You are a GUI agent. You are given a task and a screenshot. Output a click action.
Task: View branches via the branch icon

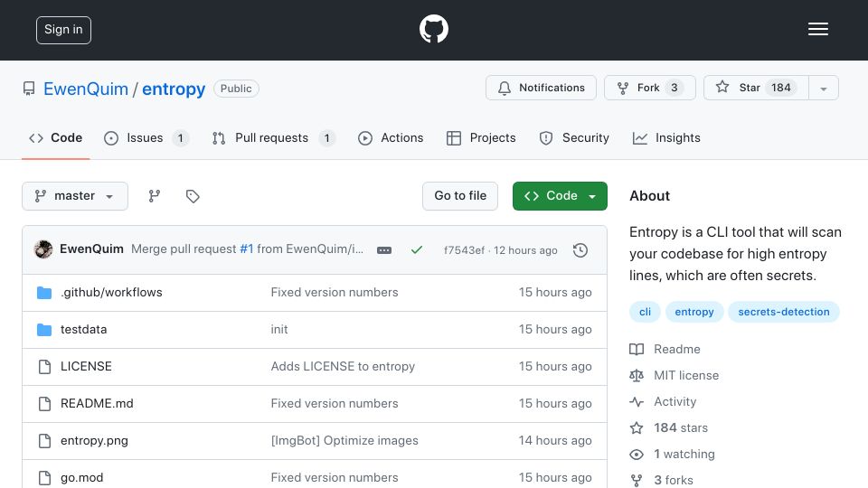(155, 196)
